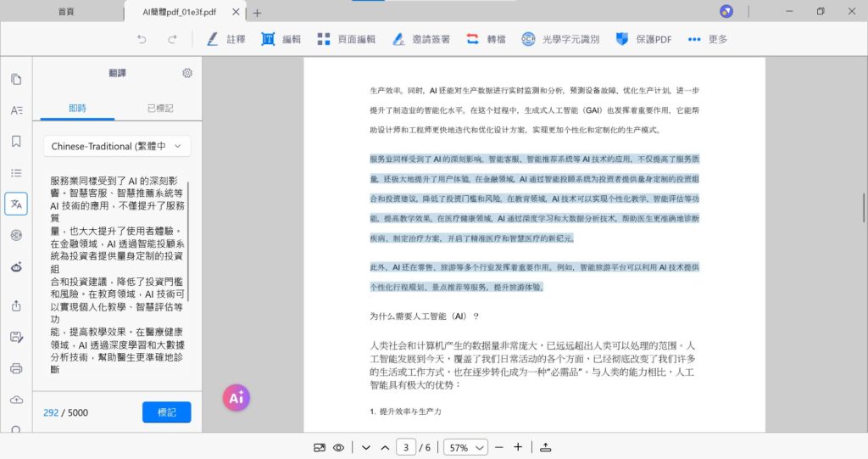Viewport: 868px width, 459px height.
Task: Open the 保護PDF protection tool
Action: point(643,39)
